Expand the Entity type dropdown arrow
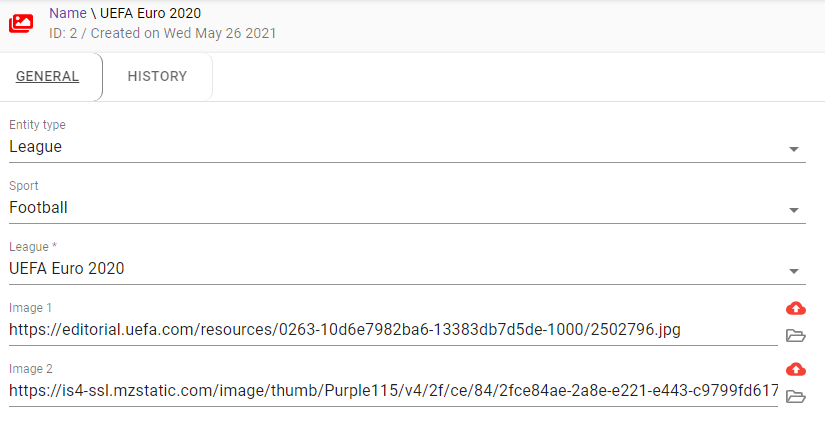 click(794, 149)
